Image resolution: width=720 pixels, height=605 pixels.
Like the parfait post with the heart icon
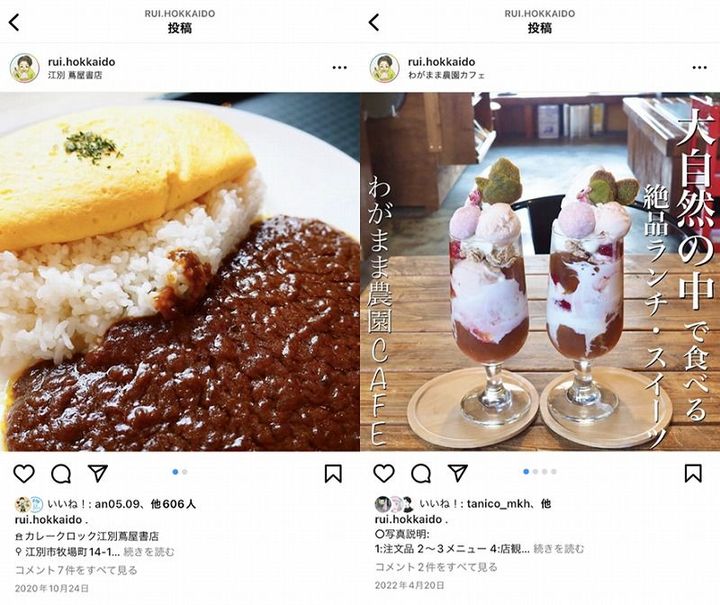click(384, 473)
